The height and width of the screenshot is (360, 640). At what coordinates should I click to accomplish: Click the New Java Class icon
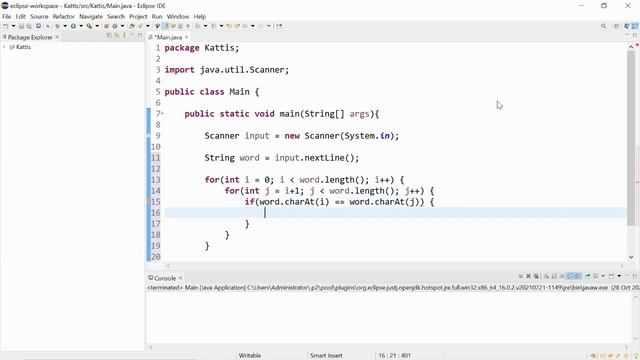(x=115, y=26)
